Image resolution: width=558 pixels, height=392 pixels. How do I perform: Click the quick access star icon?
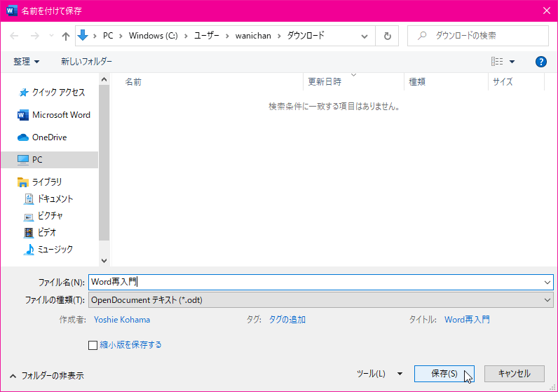pos(24,93)
